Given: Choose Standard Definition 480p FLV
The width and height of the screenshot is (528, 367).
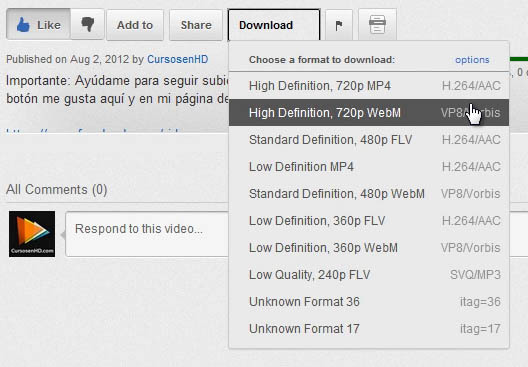Looking at the screenshot, I should pos(369,139).
